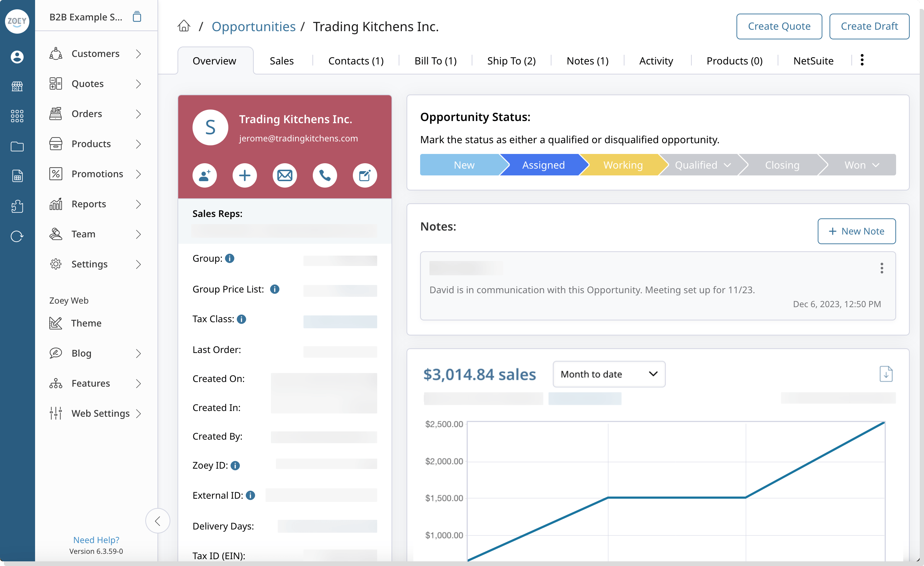
Task: Collapse the sidebar with arrow button
Action: pyautogui.click(x=157, y=521)
